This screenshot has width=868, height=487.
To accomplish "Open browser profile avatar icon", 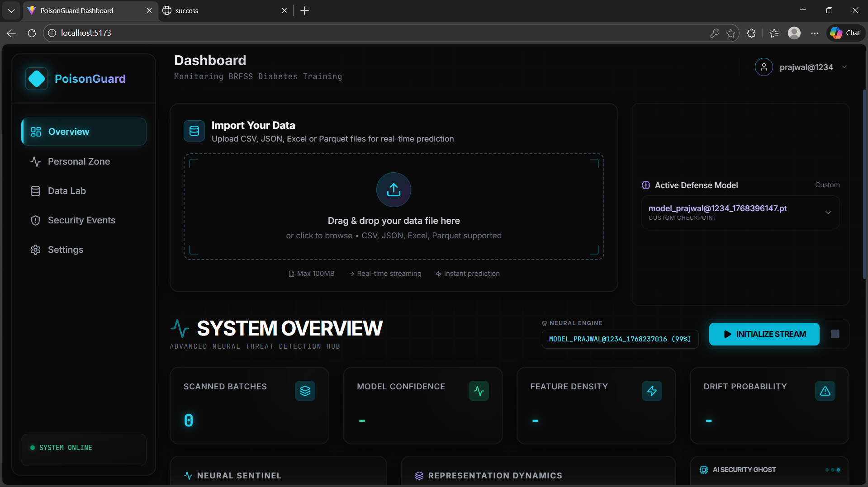I will click(794, 33).
